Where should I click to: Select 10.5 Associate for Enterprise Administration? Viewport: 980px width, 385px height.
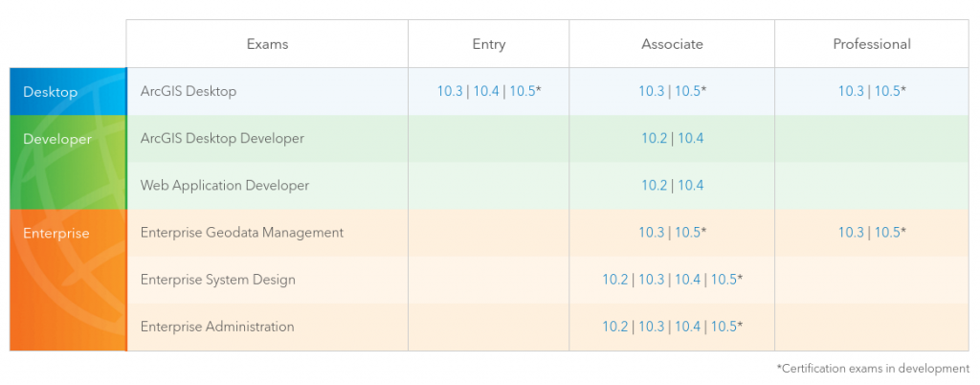(x=724, y=327)
